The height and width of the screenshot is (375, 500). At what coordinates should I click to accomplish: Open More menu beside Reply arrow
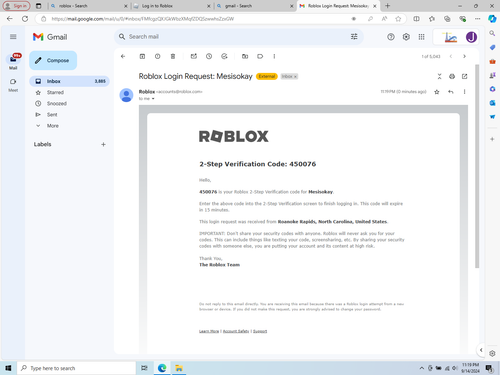point(464,92)
